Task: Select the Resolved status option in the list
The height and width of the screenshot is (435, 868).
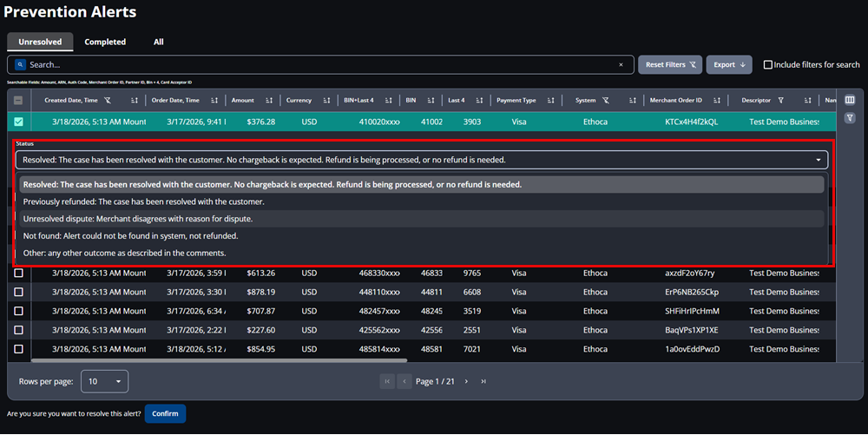Action: 421,185
